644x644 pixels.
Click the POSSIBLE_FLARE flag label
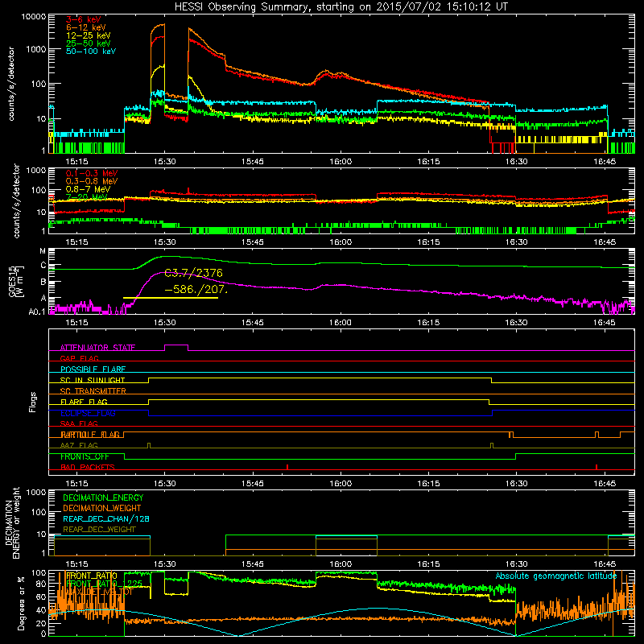point(93,369)
